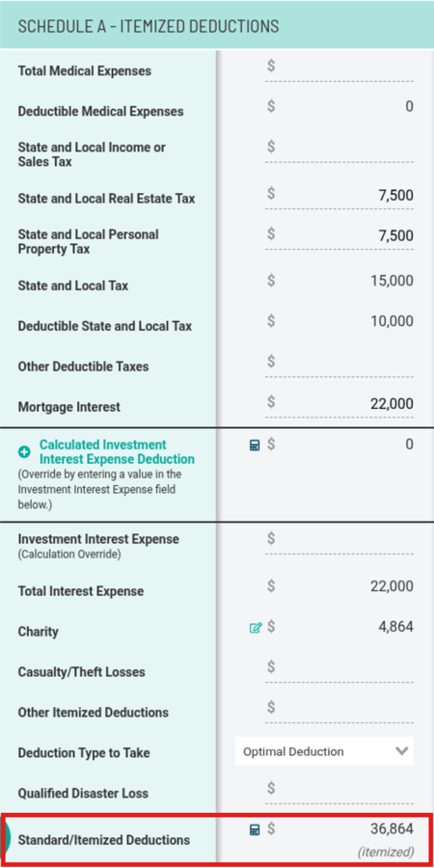Edit the State and Local Real Estate Tax amount

pyautogui.click(x=339, y=196)
